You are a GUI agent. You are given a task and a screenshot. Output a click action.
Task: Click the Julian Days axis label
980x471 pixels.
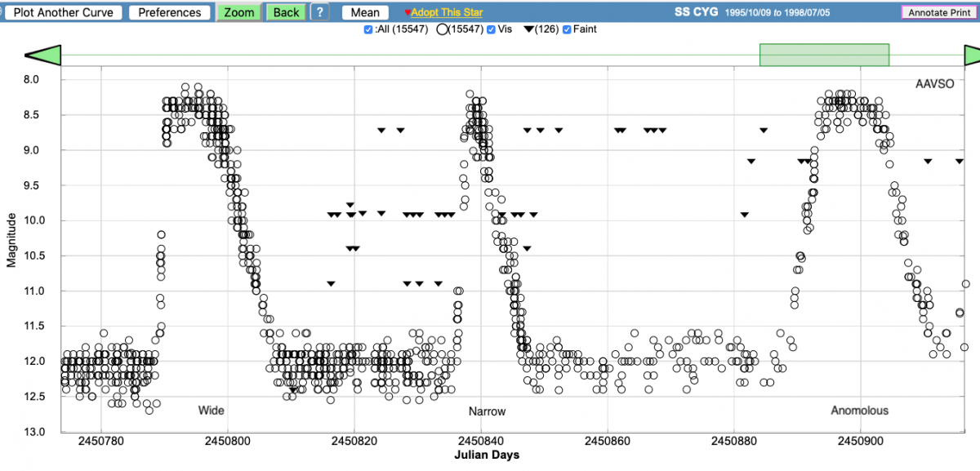(487, 455)
